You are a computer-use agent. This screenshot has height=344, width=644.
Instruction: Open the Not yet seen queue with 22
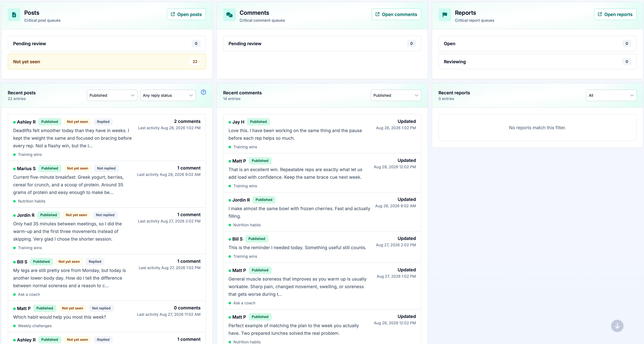click(x=107, y=62)
